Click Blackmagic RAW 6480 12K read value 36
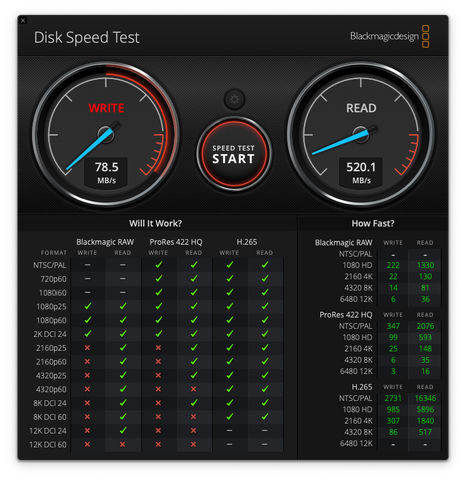Viewport: 466px width, 480px height. 425,299
